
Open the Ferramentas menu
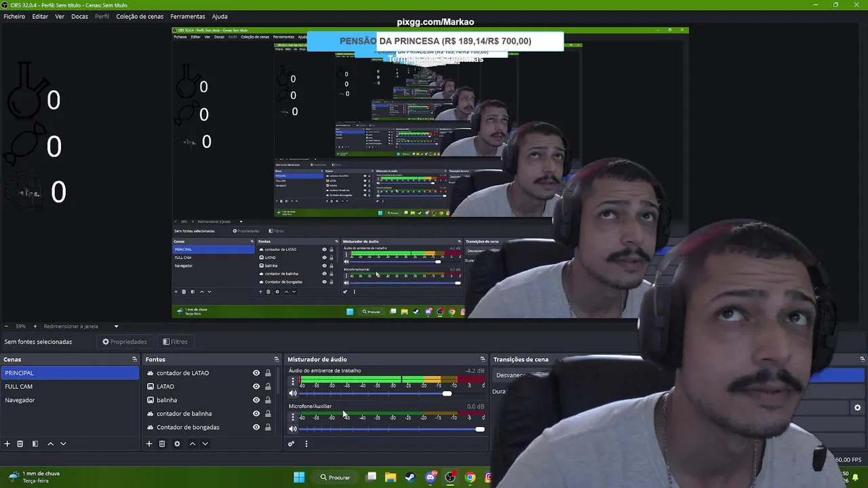point(188,16)
